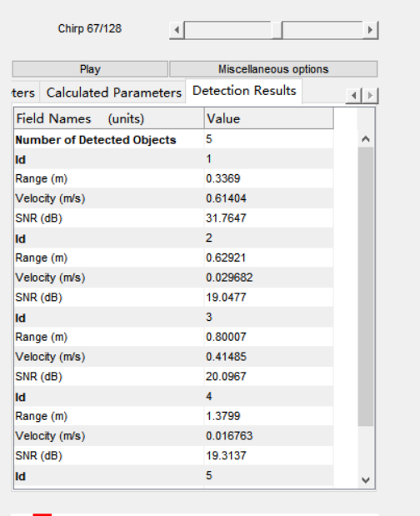Click the vertical scrollbar thumb in results table
The image size is (420, 516).
[366, 286]
